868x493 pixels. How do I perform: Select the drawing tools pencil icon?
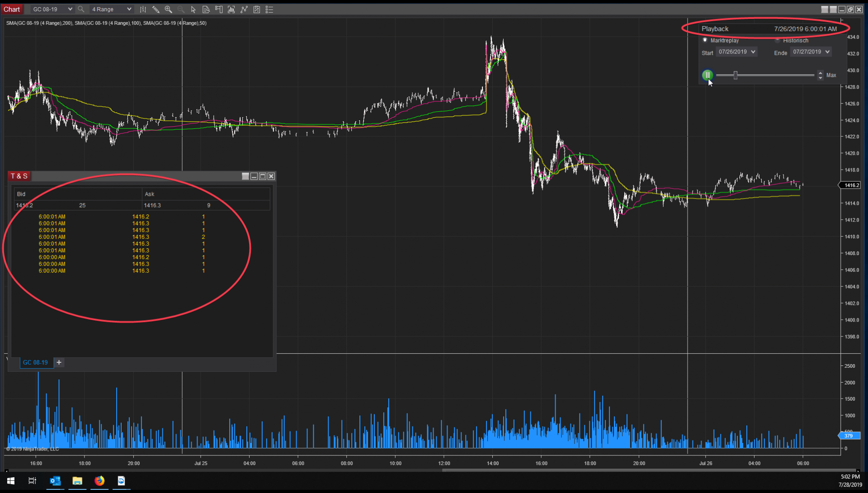156,9
